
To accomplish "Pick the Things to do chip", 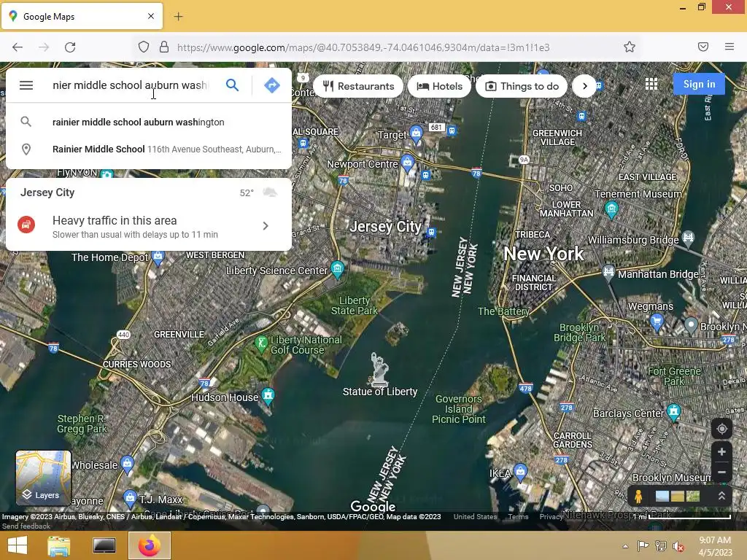I will click(522, 86).
